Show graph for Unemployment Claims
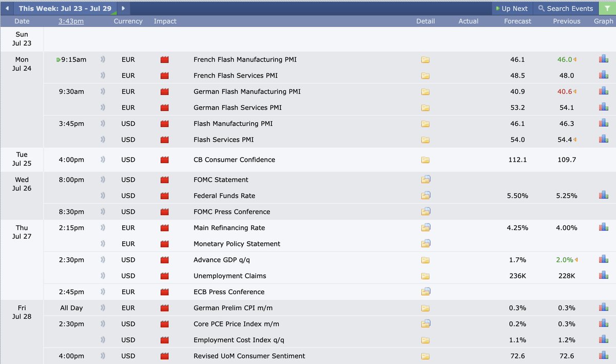Image resolution: width=616 pixels, height=364 pixels. coord(603,276)
